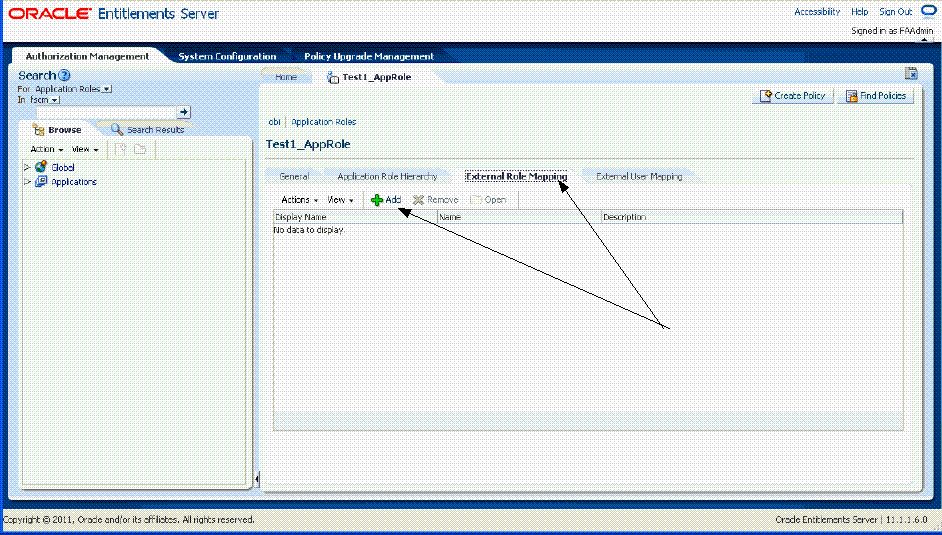Switch to the Search Results tab
Viewport: 942px width, 535px height.
click(x=156, y=130)
